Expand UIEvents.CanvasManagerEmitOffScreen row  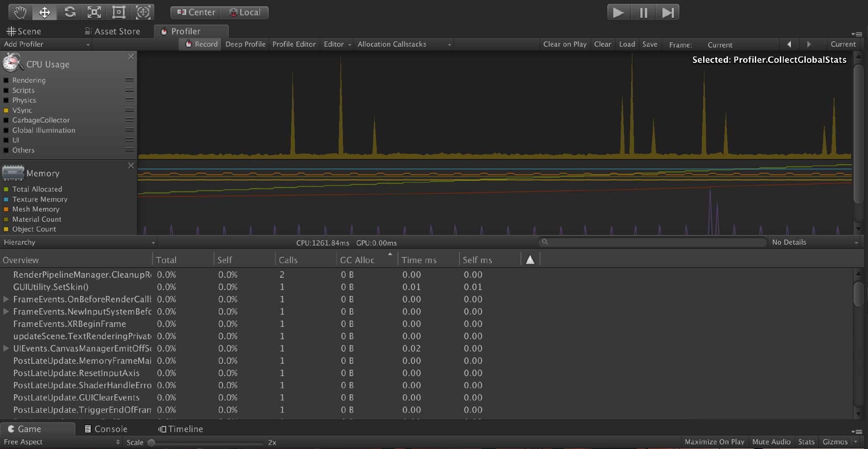[6, 349]
